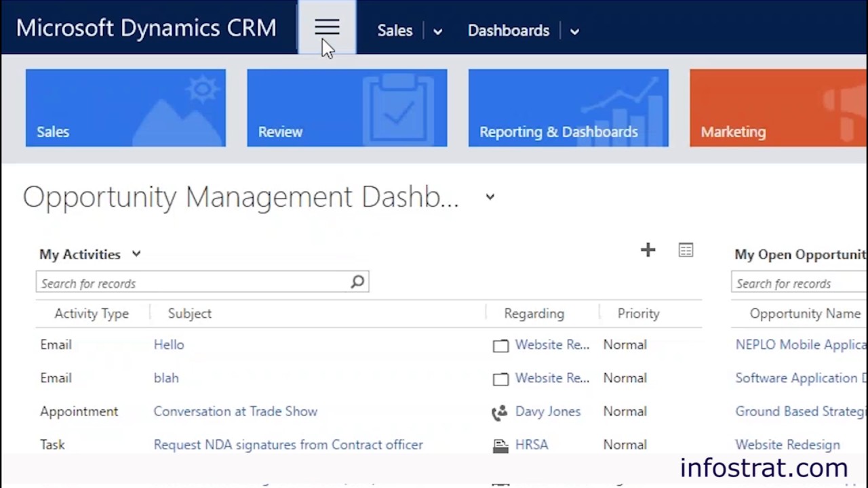Select the Review tile

pos(347,108)
